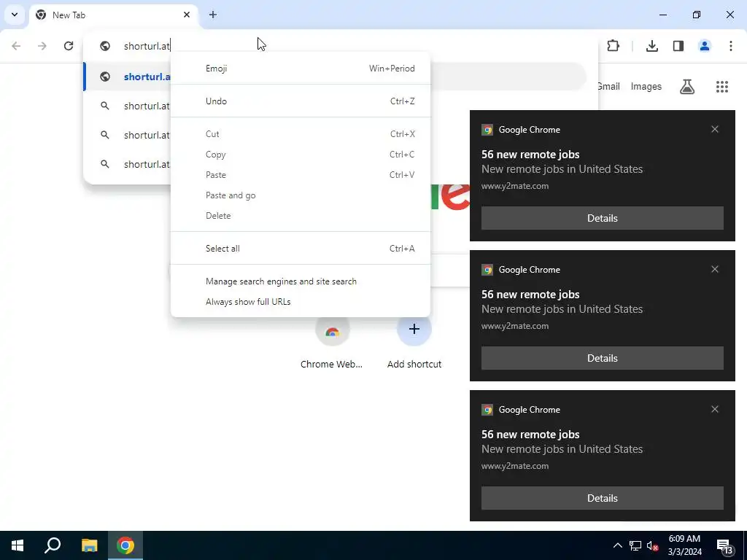Open the Images link
This screenshot has width=747, height=560.
646,86
